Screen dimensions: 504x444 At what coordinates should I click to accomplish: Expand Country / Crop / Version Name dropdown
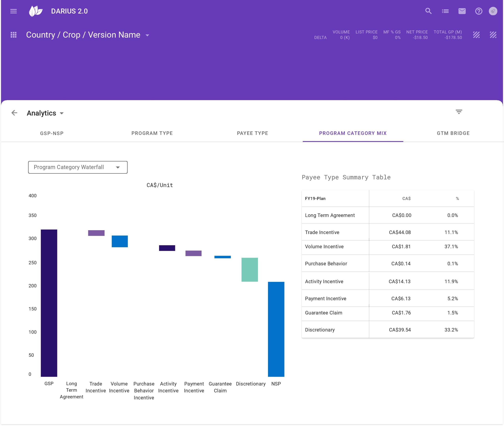(147, 35)
